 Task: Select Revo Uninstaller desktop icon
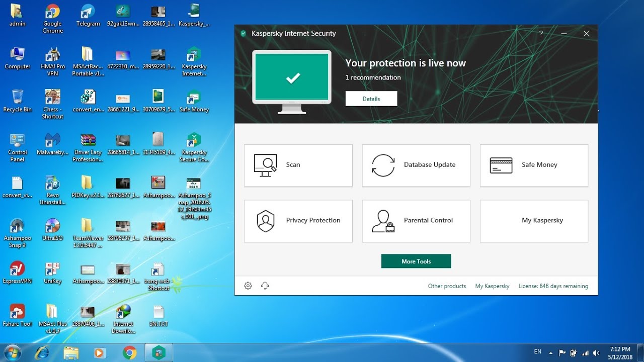(52, 190)
